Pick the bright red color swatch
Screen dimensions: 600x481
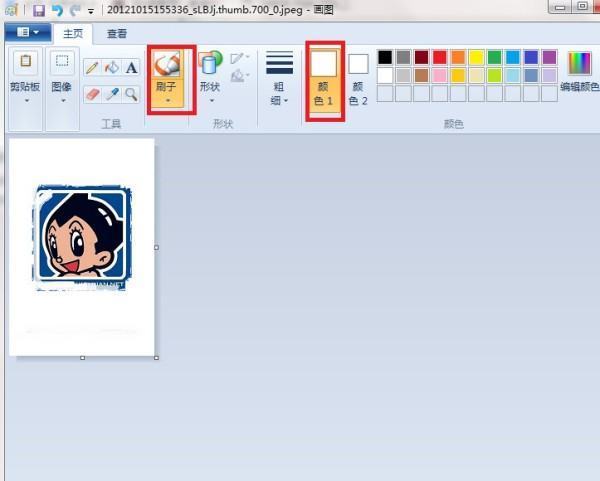coord(440,57)
